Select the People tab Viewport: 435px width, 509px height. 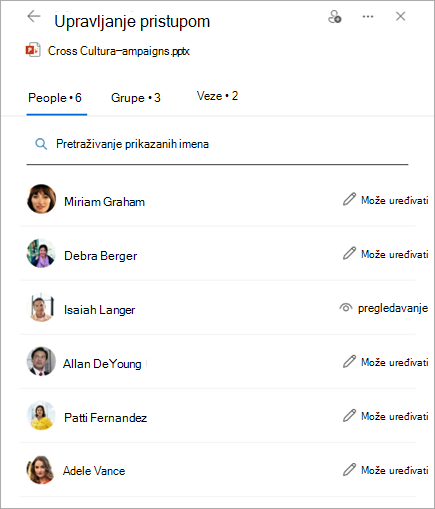(x=55, y=98)
